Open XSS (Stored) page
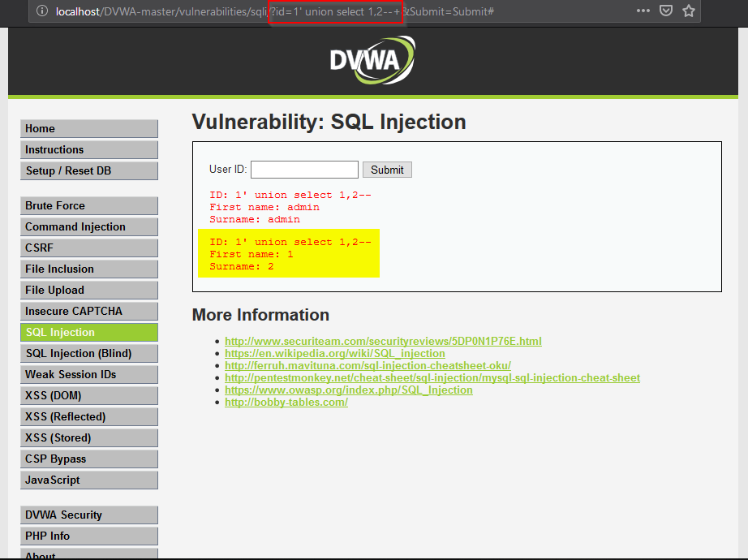This screenshot has width=748, height=560. point(89,437)
